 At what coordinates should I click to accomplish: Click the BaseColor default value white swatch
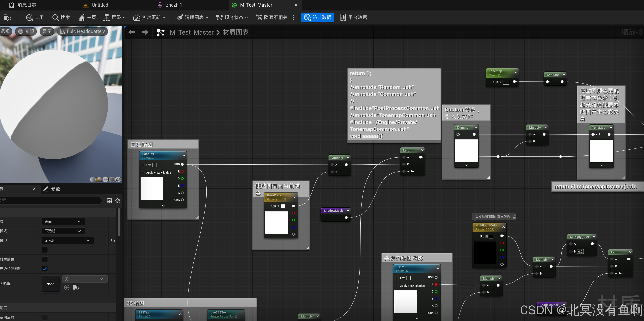[x=283, y=206]
